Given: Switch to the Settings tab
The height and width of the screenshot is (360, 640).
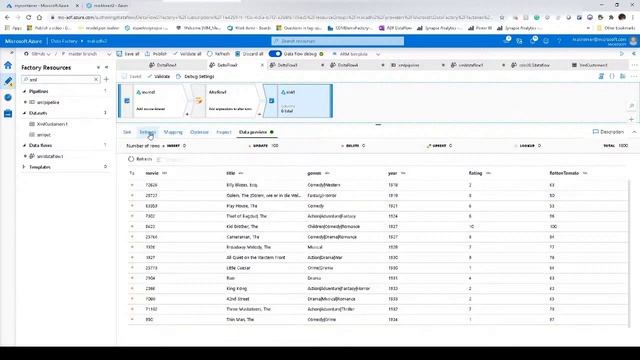Looking at the screenshot, I should [147, 132].
